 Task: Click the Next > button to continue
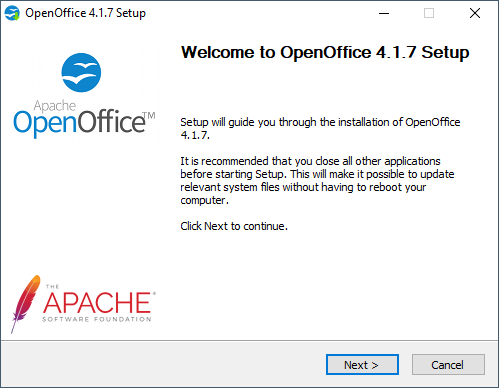pos(362,365)
